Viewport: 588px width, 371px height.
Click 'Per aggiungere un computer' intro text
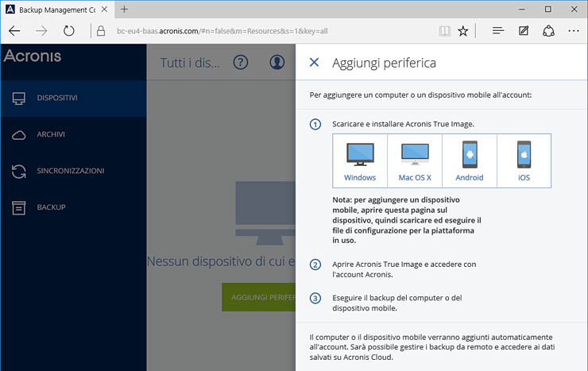420,95
